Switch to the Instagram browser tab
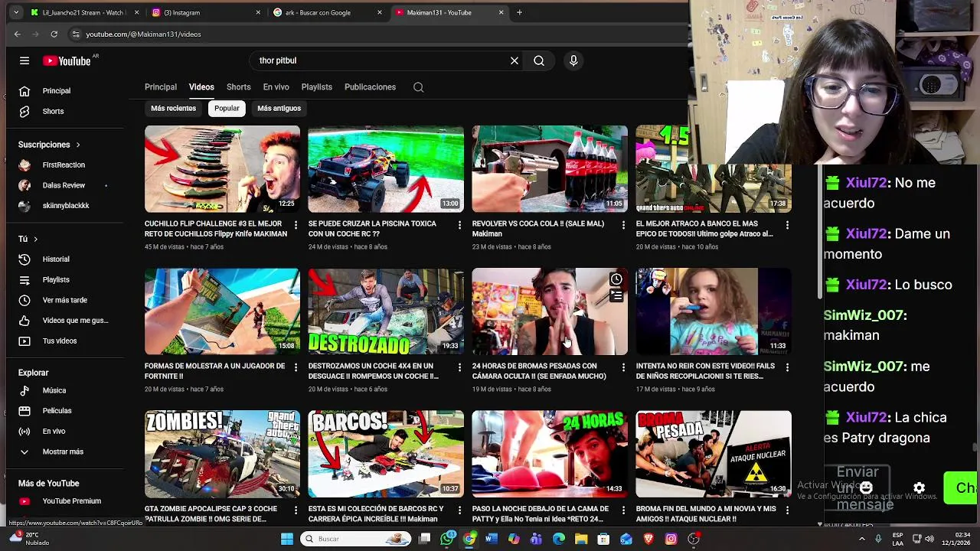This screenshot has width=980, height=551. tap(205, 12)
